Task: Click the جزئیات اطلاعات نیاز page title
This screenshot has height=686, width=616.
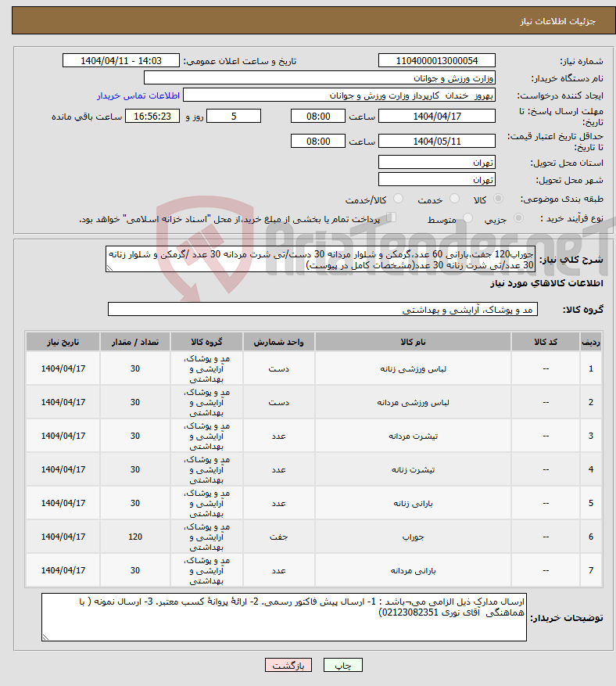Action: click(x=557, y=21)
